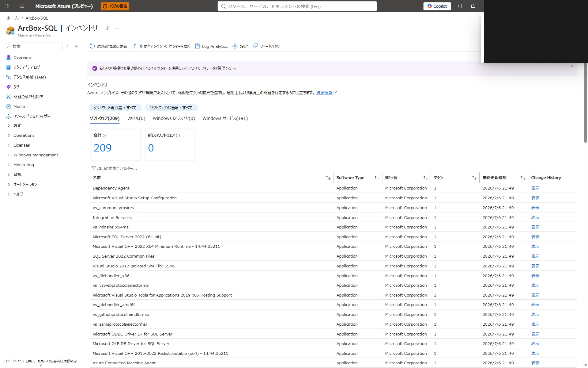The width and height of the screenshot is (588, 368).
Task: Open the notifications bell icon
Action: [473, 6]
